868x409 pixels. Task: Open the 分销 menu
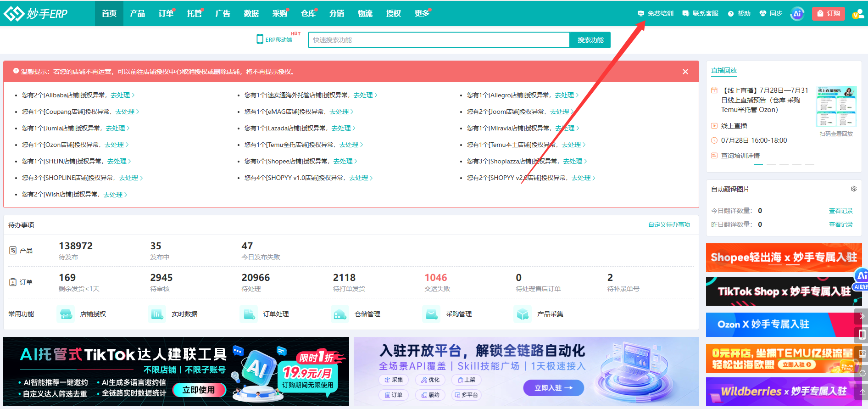point(337,13)
